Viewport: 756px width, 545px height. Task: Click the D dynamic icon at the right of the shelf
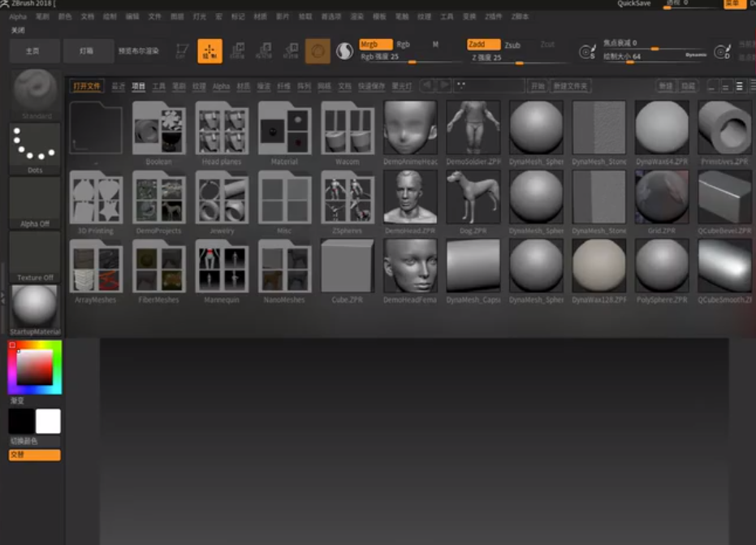[722, 51]
